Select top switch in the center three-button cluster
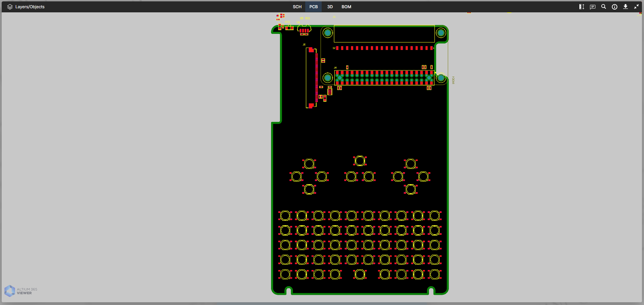The height and width of the screenshot is (305, 644). 360,161
